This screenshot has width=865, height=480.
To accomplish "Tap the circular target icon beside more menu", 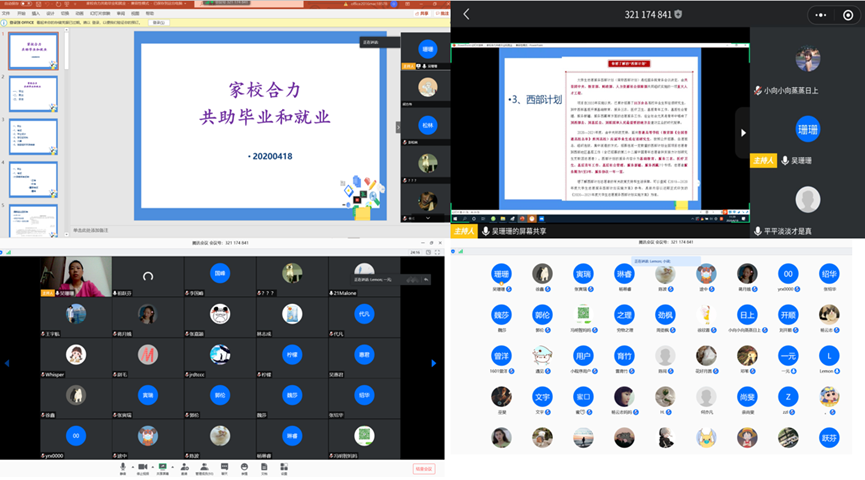I will [x=848, y=15].
